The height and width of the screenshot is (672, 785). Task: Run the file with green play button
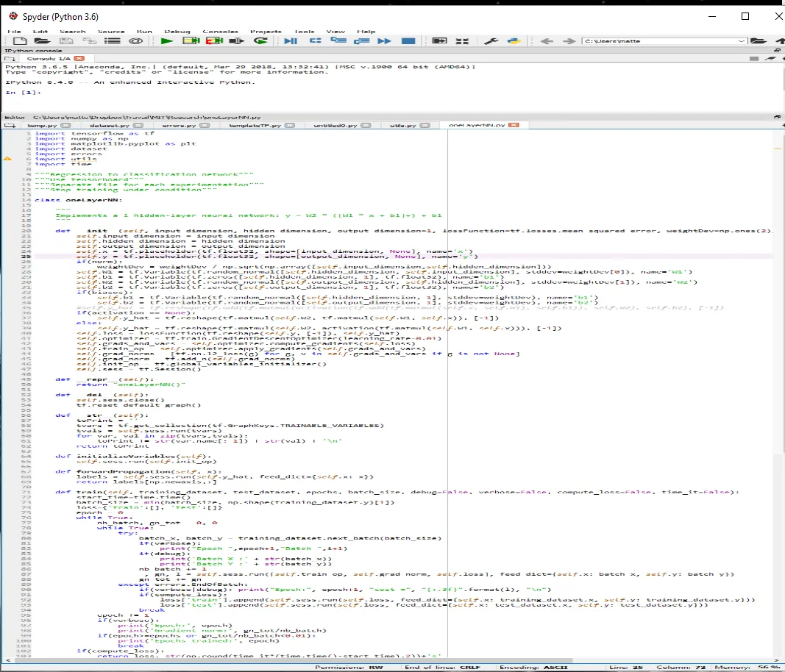167,41
